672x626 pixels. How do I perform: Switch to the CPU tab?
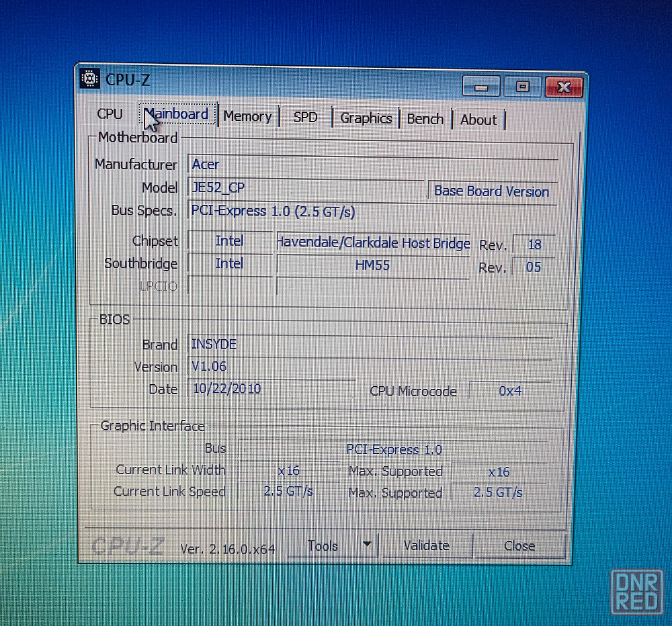click(x=110, y=114)
